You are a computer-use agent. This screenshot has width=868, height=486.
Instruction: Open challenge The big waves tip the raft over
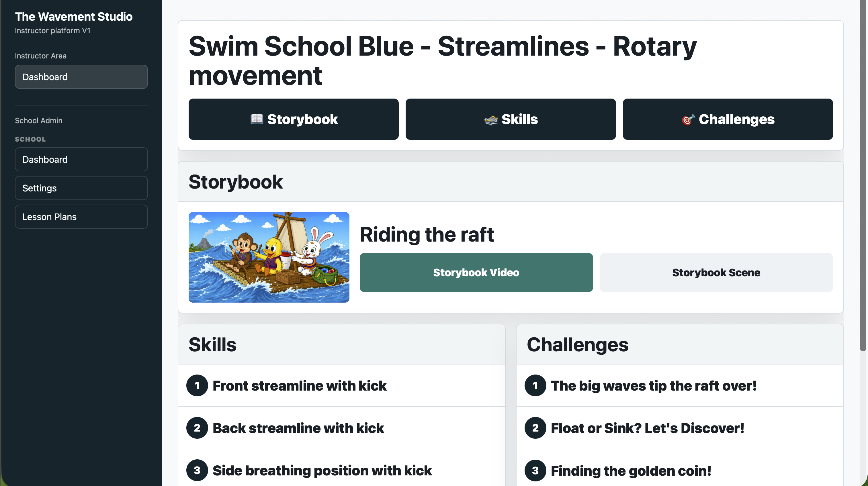pyautogui.click(x=680, y=385)
